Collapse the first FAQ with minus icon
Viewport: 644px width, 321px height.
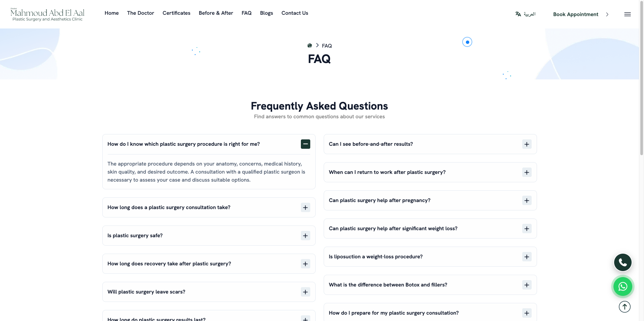pyautogui.click(x=306, y=144)
